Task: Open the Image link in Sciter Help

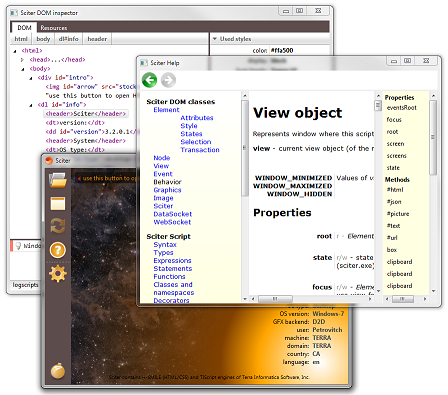Action: point(163,198)
